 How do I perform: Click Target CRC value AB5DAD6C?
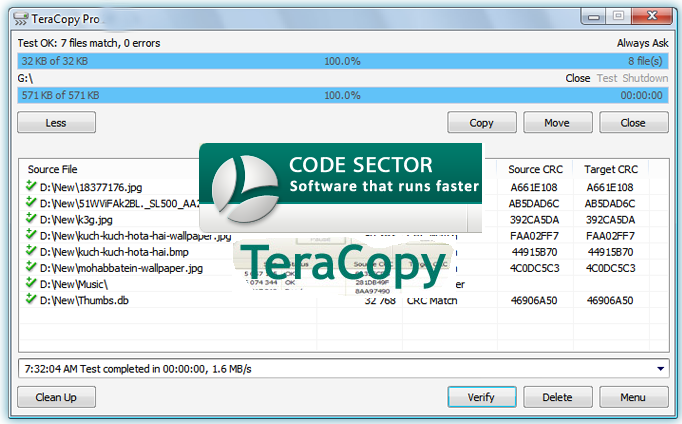point(610,204)
